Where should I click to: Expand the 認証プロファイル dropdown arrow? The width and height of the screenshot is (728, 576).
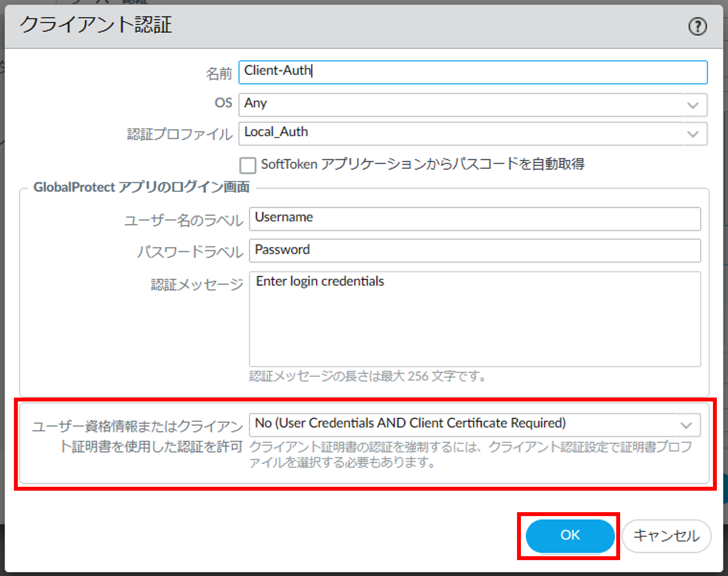click(692, 134)
